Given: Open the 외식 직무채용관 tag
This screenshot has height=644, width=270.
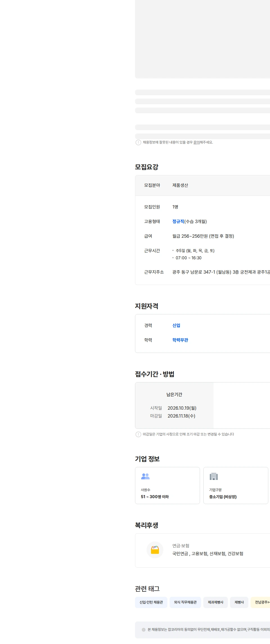Looking at the screenshot, I should click(185, 602).
